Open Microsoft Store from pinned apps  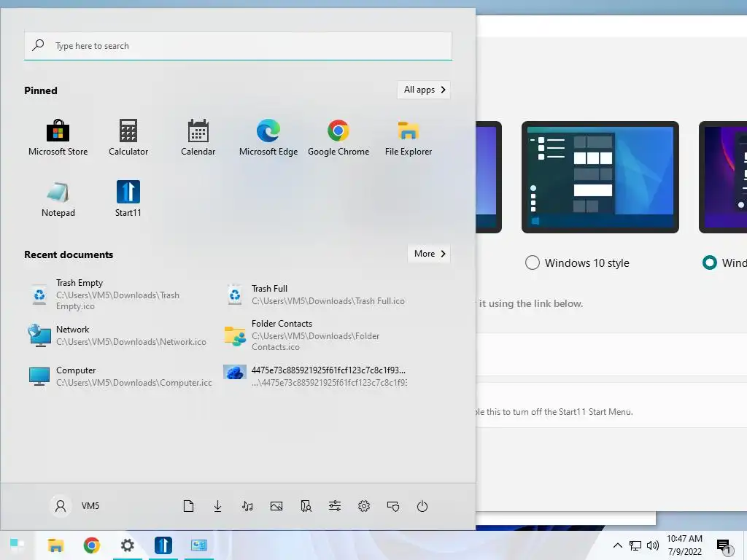pyautogui.click(x=58, y=138)
